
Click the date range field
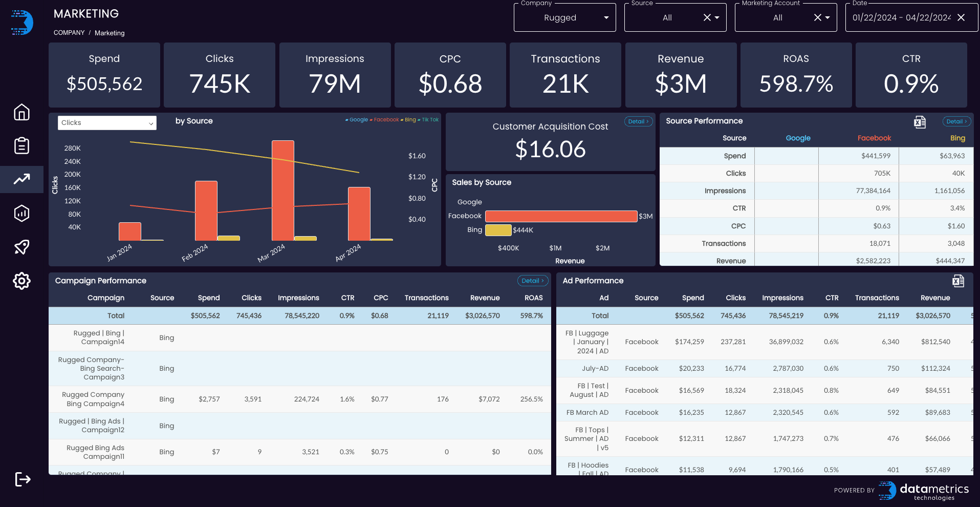pos(901,17)
